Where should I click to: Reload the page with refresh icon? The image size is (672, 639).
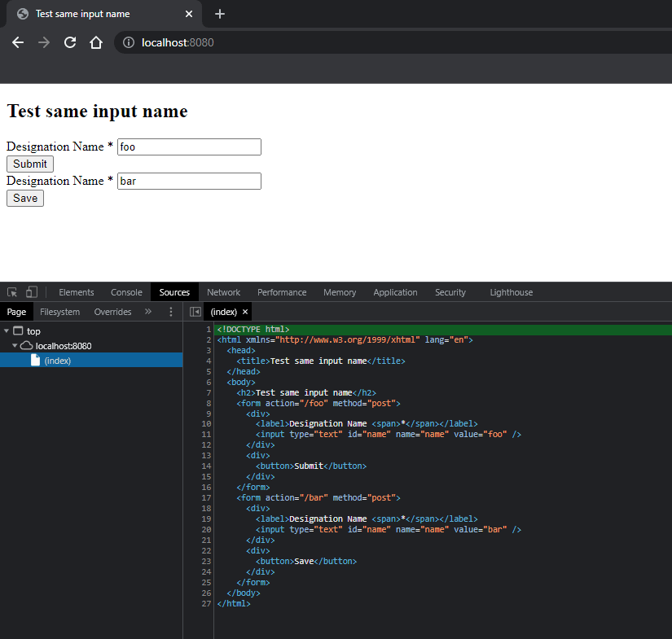[x=70, y=42]
